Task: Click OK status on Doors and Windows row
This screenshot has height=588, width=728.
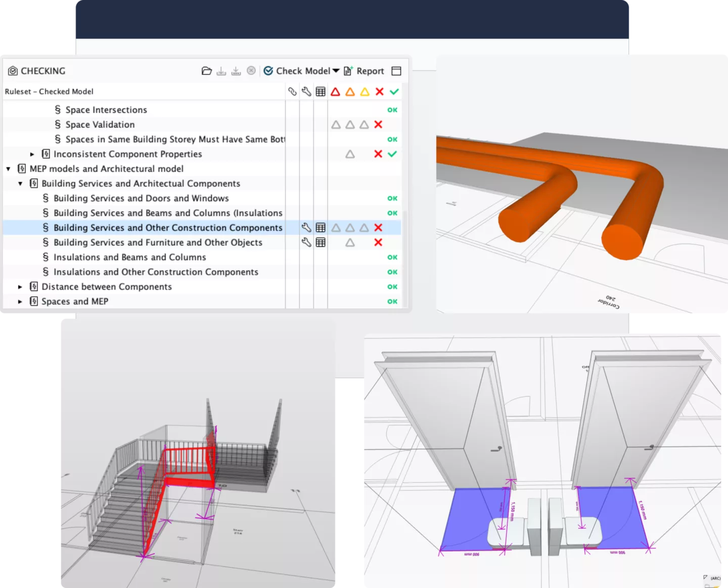Action: tap(392, 198)
